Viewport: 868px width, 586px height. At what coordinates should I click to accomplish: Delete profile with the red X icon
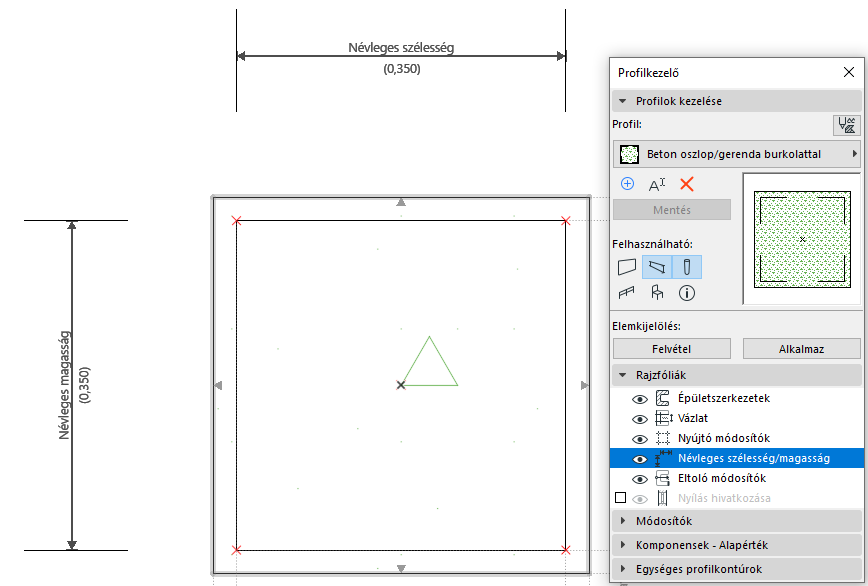(686, 184)
